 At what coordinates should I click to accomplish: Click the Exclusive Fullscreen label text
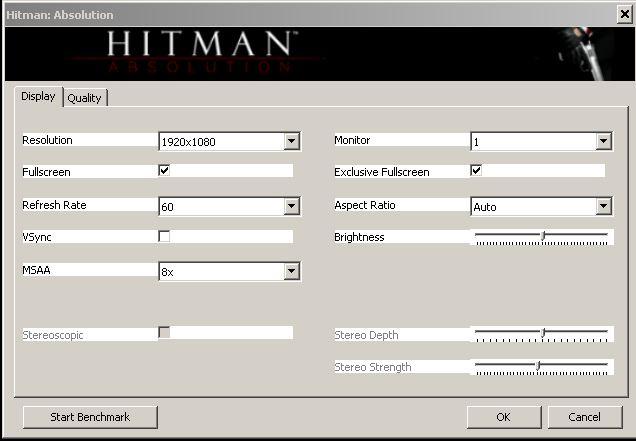click(382, 172)
